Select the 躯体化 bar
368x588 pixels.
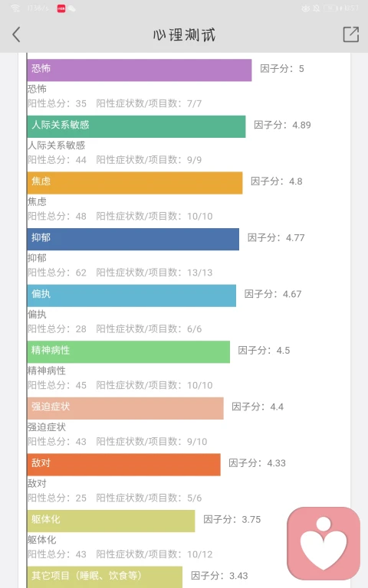pos(111,521)
